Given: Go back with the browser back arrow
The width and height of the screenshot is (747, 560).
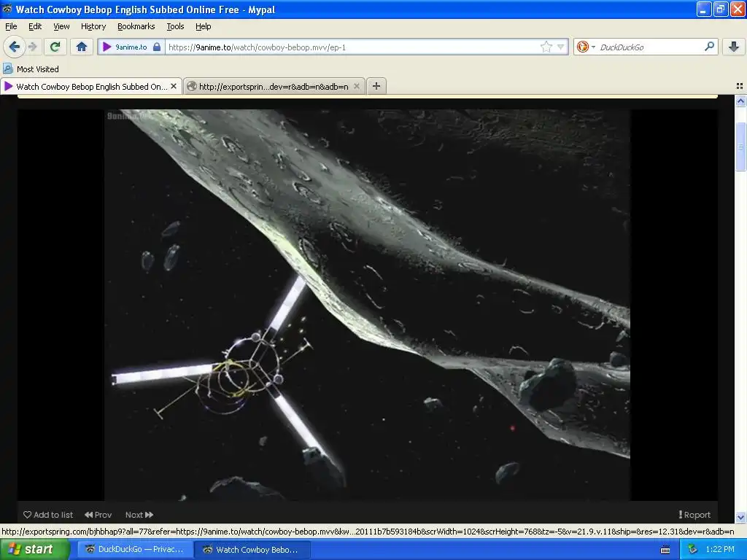Looking at the screenshot, I should click(14, 47).
